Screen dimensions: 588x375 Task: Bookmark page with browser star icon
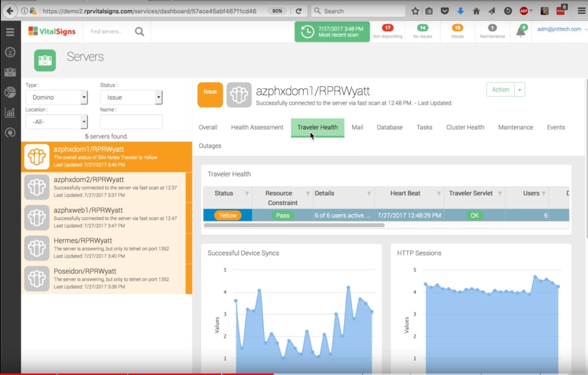[x=415, y=11]
